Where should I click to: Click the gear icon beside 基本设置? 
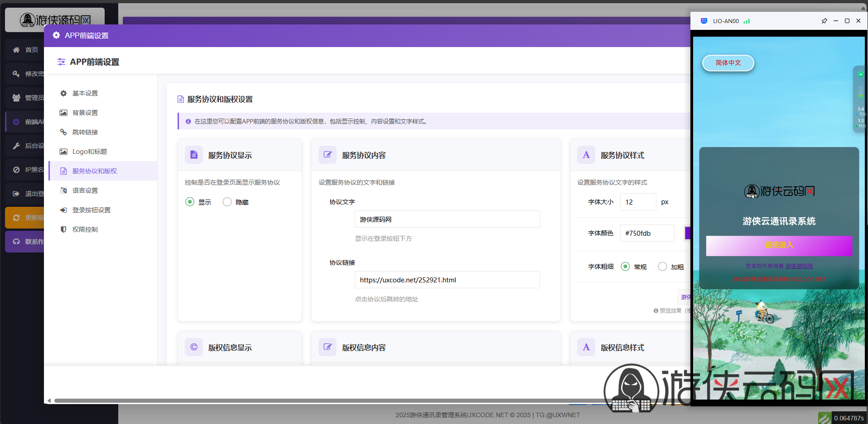tap(63, 93)
